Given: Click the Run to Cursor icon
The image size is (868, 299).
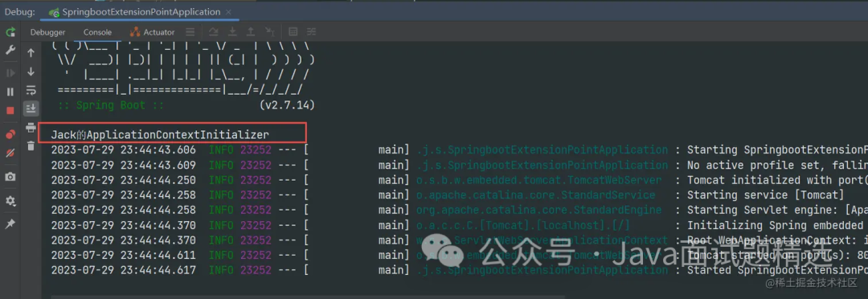Looking at the screenshot, I should (269, 32).
